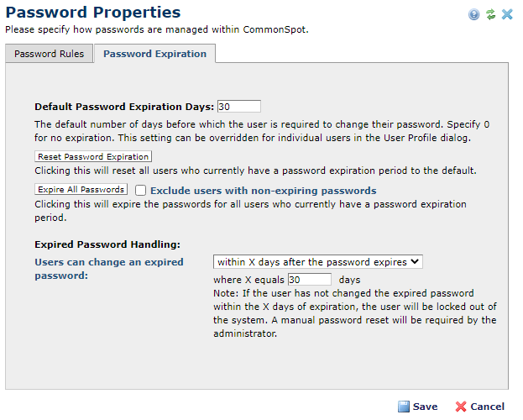This screenshot has width=523, height=420.
Task: Enable Exclude users with non-expiring passwords checkbox
Action: tap(141, 190)
